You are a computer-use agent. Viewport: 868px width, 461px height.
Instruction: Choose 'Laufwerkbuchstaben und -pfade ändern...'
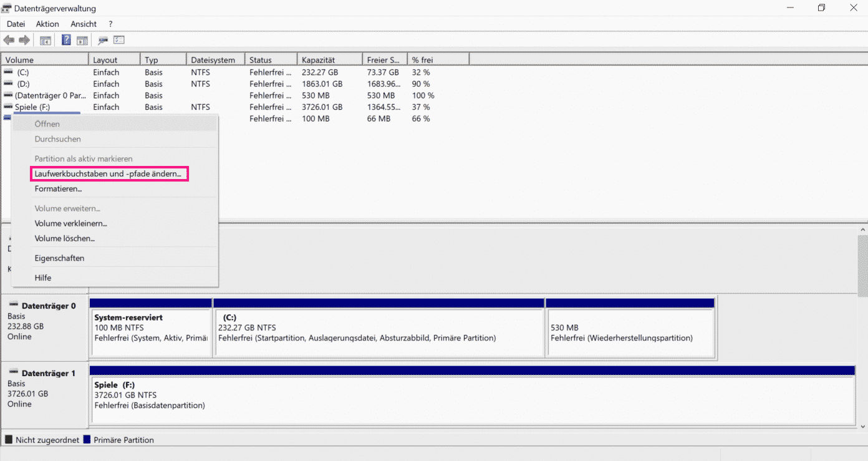[x=109, y=174]
